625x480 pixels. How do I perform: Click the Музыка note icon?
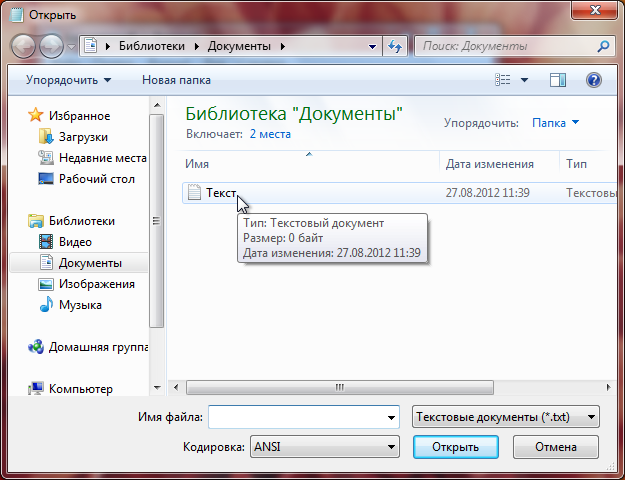point(46,305)
